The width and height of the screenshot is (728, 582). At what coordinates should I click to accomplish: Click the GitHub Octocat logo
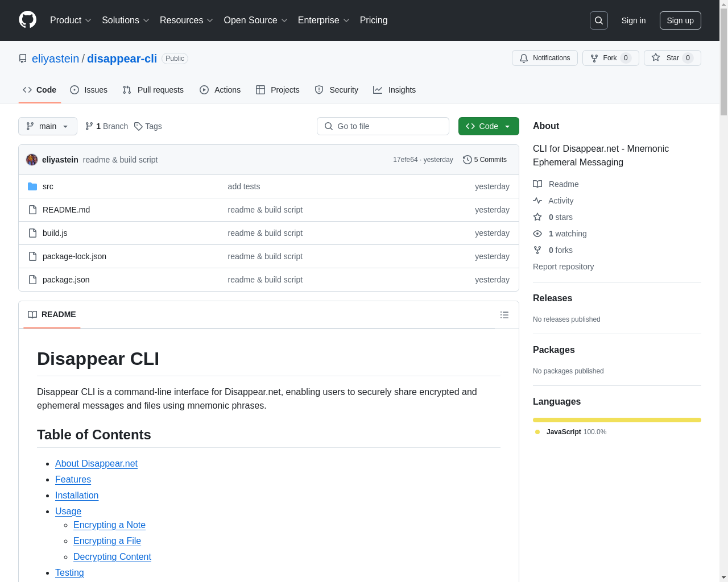(27, 20)
